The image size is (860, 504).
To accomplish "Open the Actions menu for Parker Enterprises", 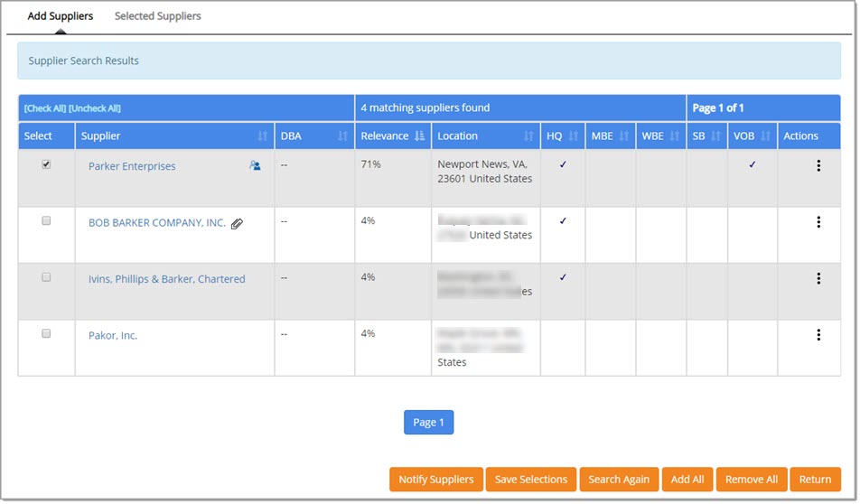I will pos(818,165).
